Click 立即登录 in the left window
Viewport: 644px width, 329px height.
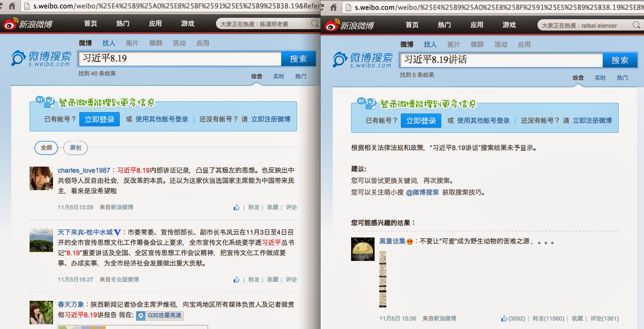coord(100,119)
